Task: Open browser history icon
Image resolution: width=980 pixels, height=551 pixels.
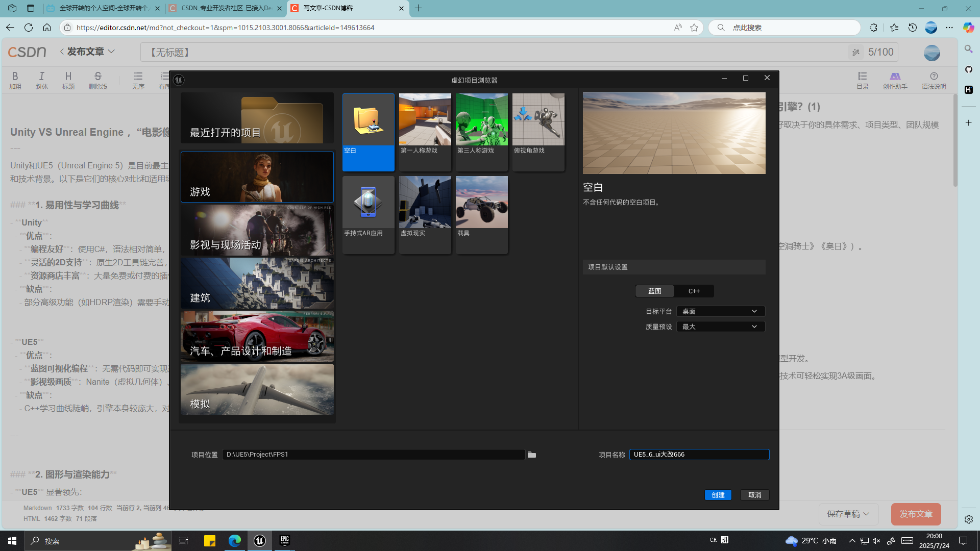Action: point(913,28)
